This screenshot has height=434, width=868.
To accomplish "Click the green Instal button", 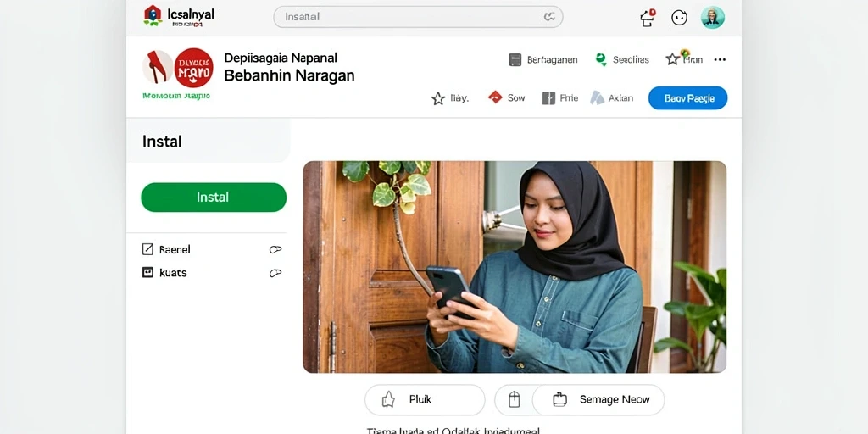I will (214, 197).
